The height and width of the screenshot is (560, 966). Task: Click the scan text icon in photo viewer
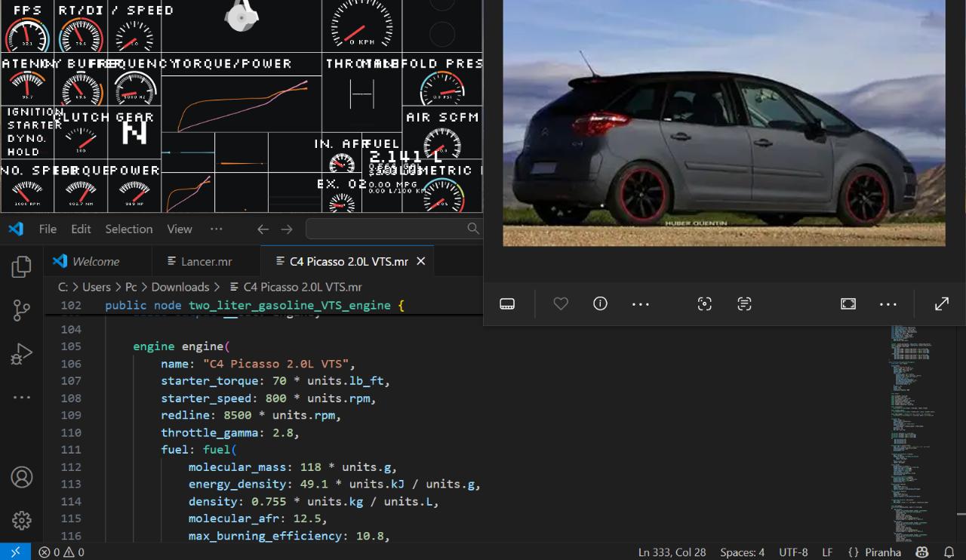pos(744,303)
